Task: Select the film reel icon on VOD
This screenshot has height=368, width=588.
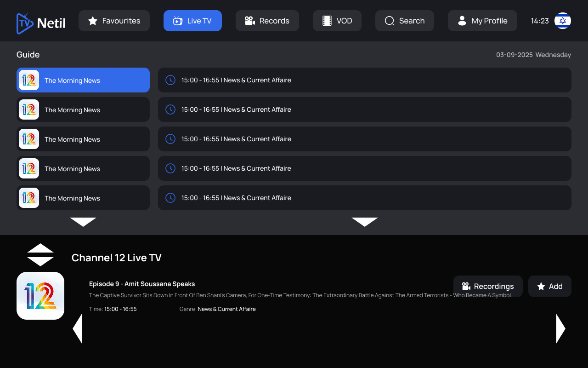Action: 326,21
